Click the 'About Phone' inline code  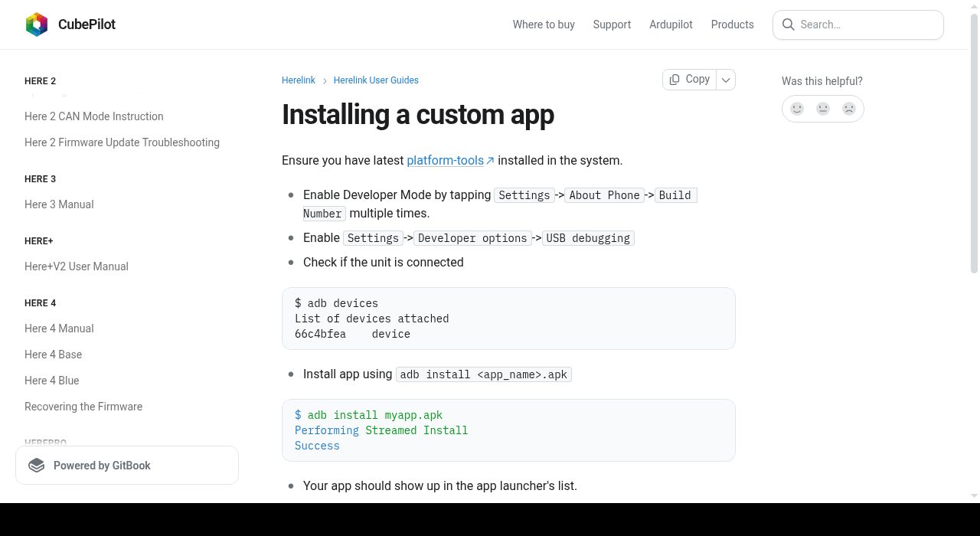coord(604,195)
